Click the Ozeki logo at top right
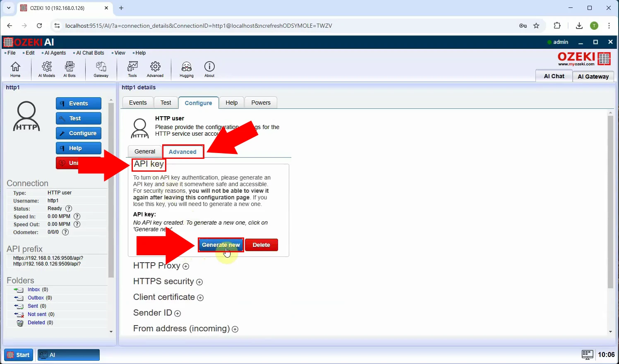This screenshot has height=364, width=619. coord(584,59)
